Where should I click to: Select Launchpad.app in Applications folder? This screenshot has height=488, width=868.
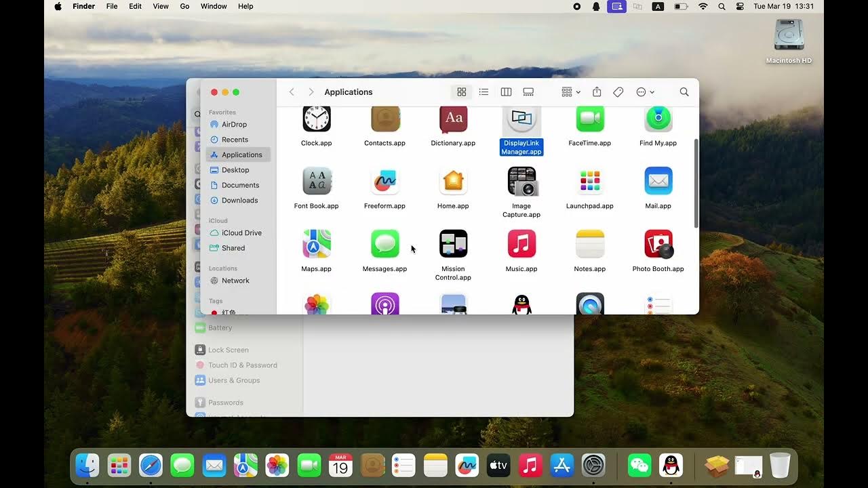590,181
